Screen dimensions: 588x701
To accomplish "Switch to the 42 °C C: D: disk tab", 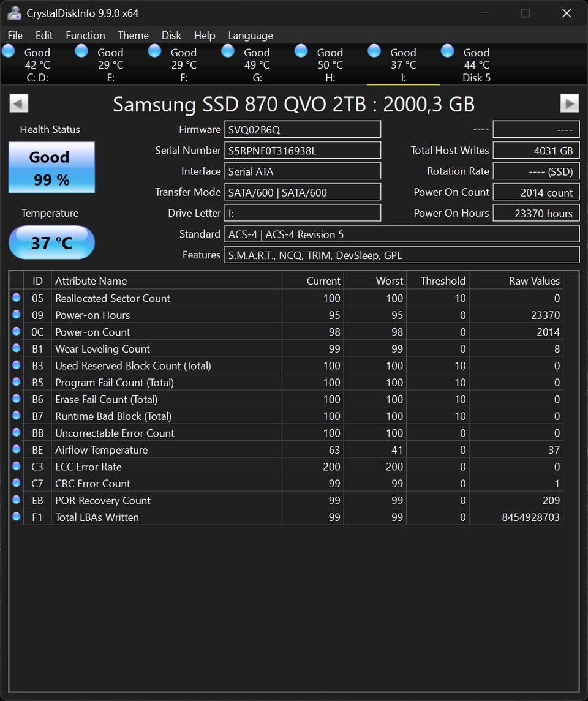I will pos(37,65).
